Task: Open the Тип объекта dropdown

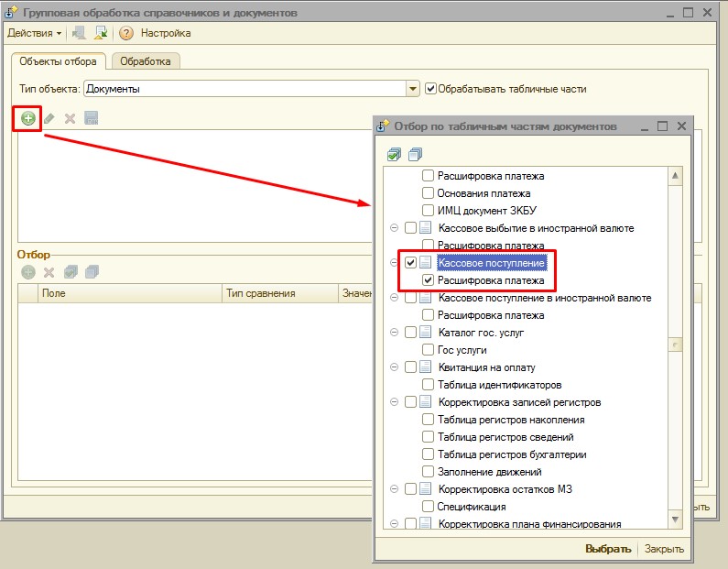Action: click(x=413, y=89)
